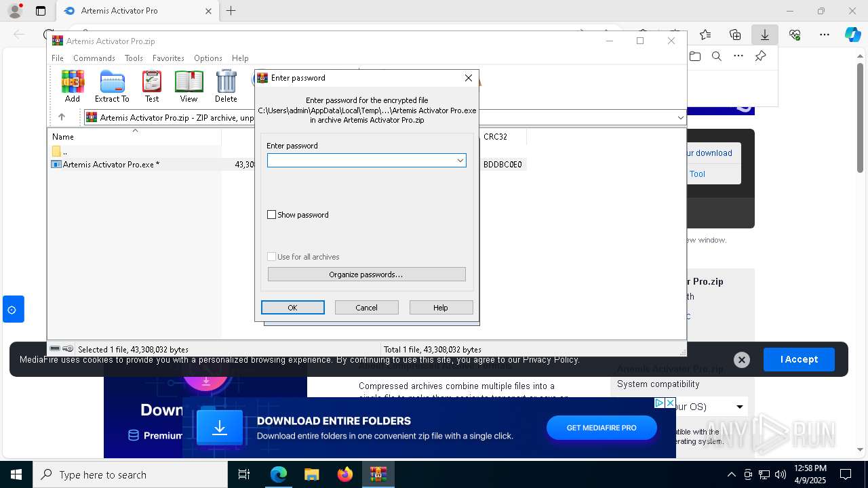Open the Tools menu
Screen dimensions: 868x488
pyautogui.click(x=134, y=58)
